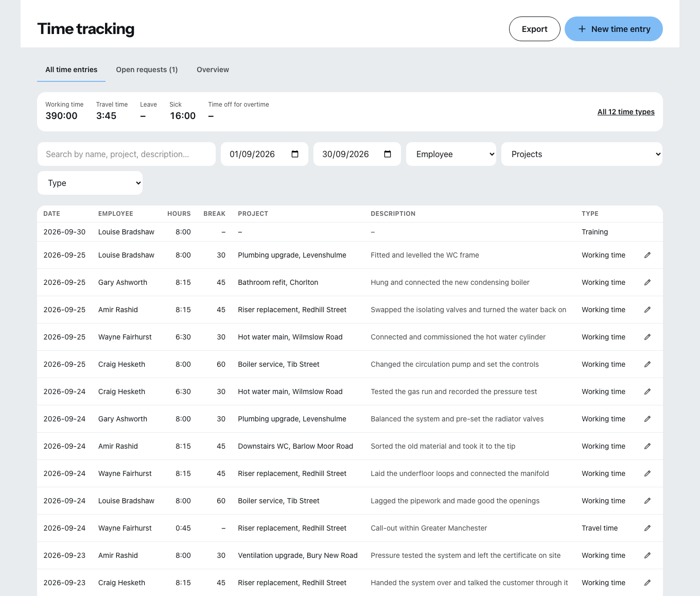
Task: Click 'Balanced the system' description
Action: [457, 419]
